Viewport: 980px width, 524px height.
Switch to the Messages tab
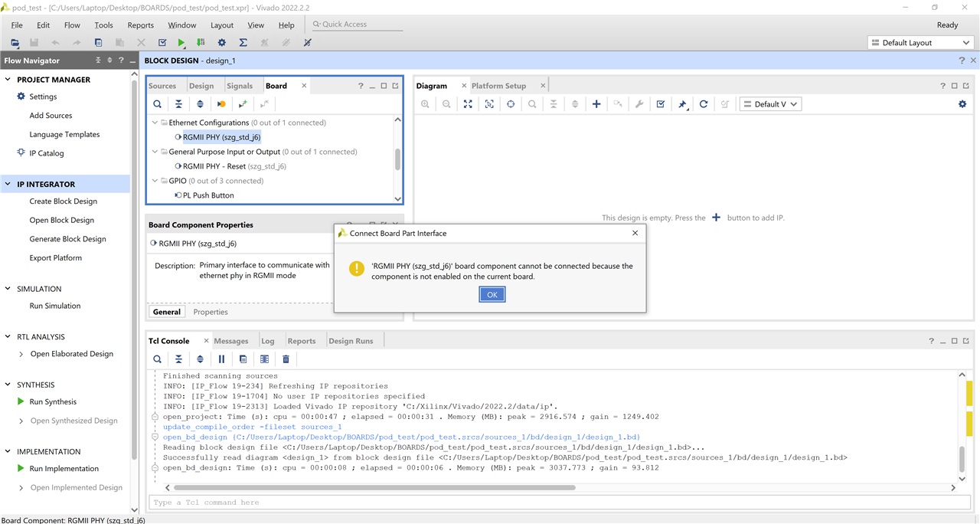pos(231,341)
